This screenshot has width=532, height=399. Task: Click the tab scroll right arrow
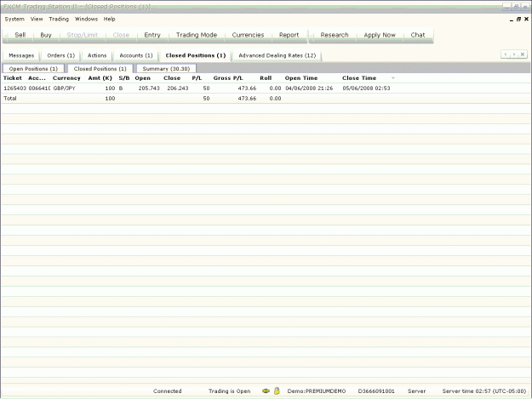514,54
